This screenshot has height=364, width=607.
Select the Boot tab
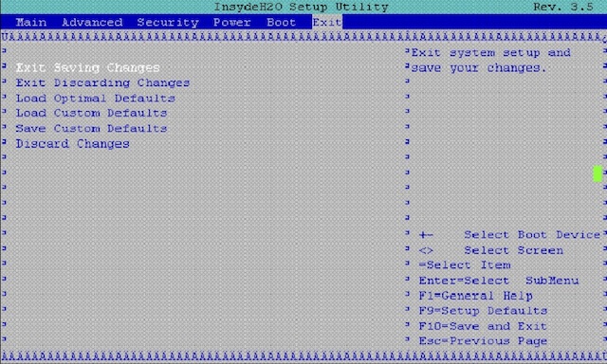pos(281,22)
